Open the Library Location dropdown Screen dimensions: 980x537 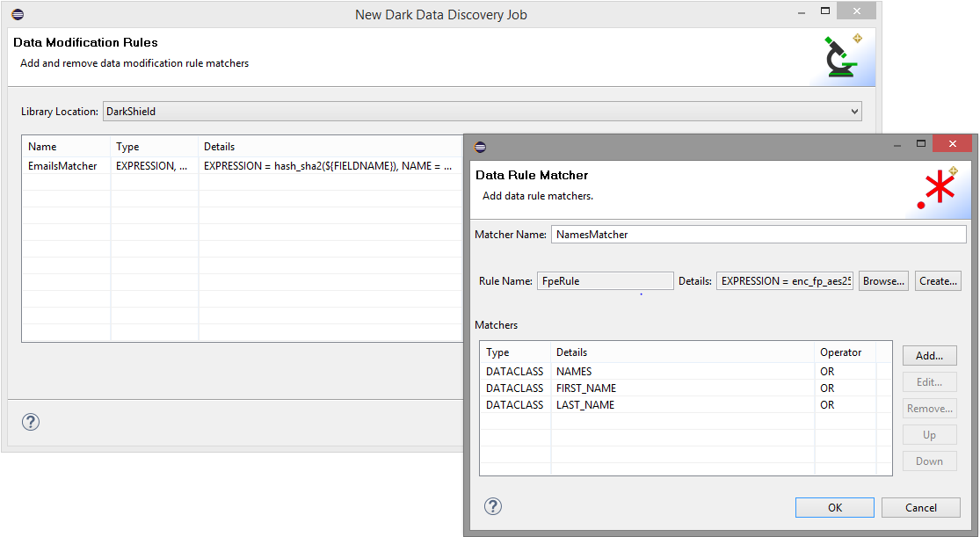(852, 111)
